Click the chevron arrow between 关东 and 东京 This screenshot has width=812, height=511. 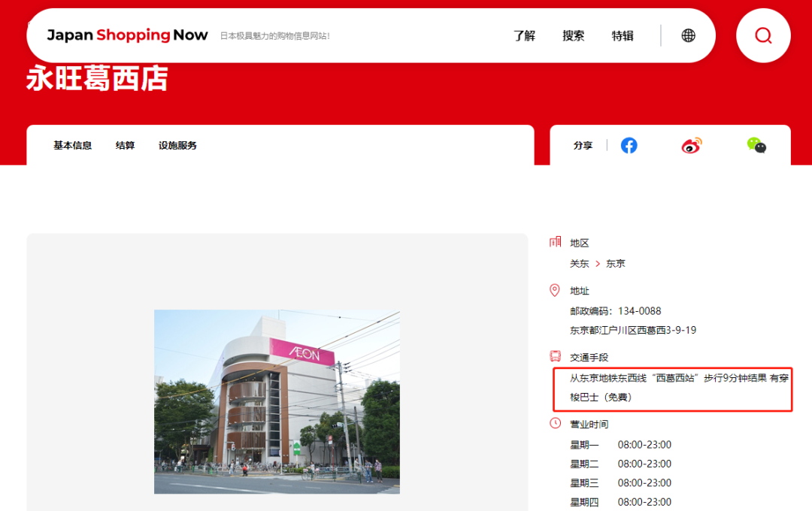point(598,264)
